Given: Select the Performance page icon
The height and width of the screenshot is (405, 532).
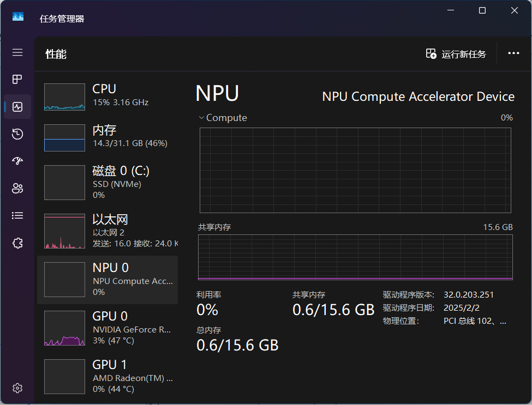Looking at the screenshot, I should (x=17, y=107).
